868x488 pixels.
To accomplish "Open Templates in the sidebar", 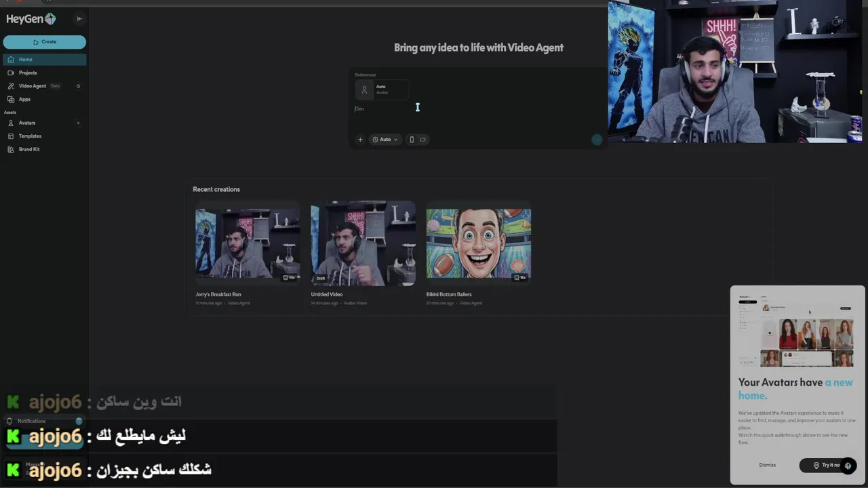I will tap(44, 136).
